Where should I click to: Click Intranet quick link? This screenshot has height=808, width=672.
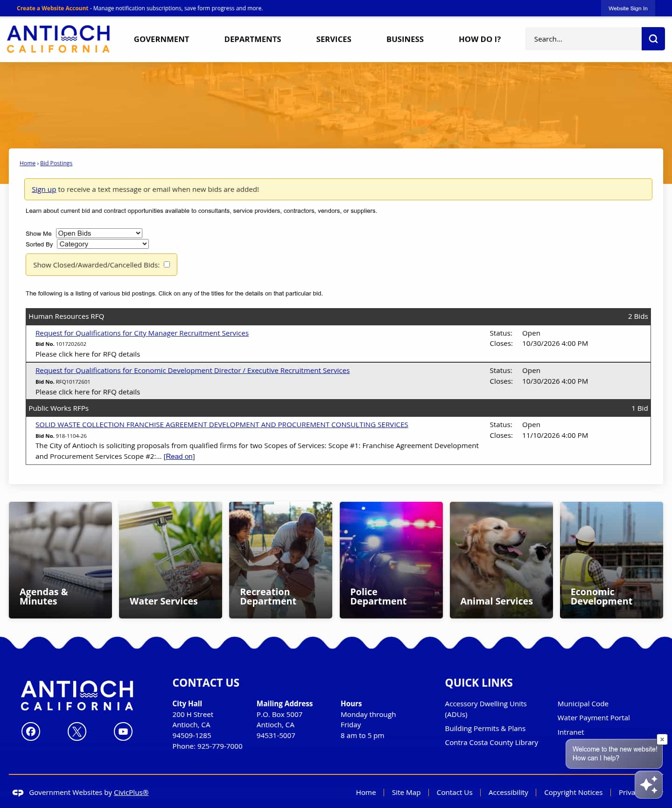point(570,732)
